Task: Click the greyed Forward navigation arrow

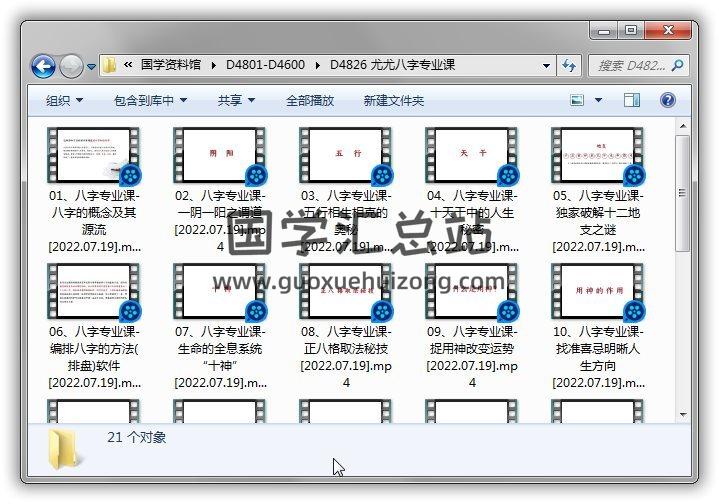Action: 71,66
